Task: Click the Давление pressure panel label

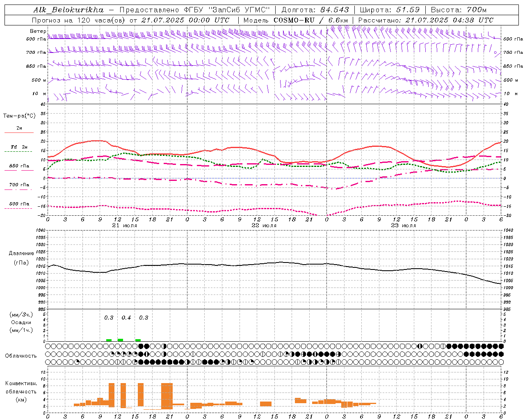Action: 21,253
